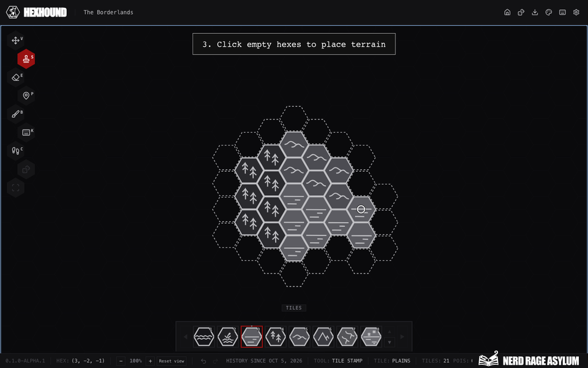Click the redo arrow in status bar

point(214,361)
